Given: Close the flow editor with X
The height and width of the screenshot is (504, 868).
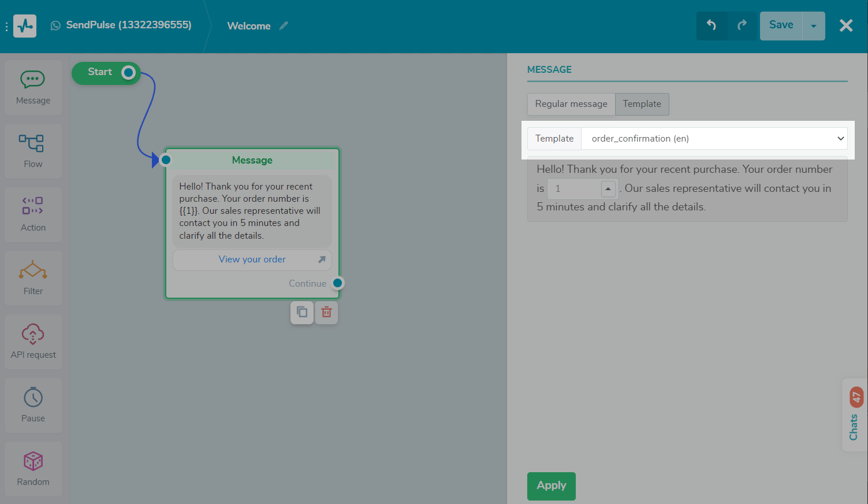Looking at the screenshot, I should tap(846, 25).
